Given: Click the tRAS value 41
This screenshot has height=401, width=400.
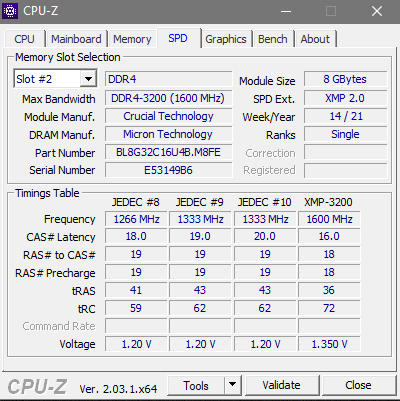Looking at the screenshot, I should pyautogui.click(x=136, y=290).
